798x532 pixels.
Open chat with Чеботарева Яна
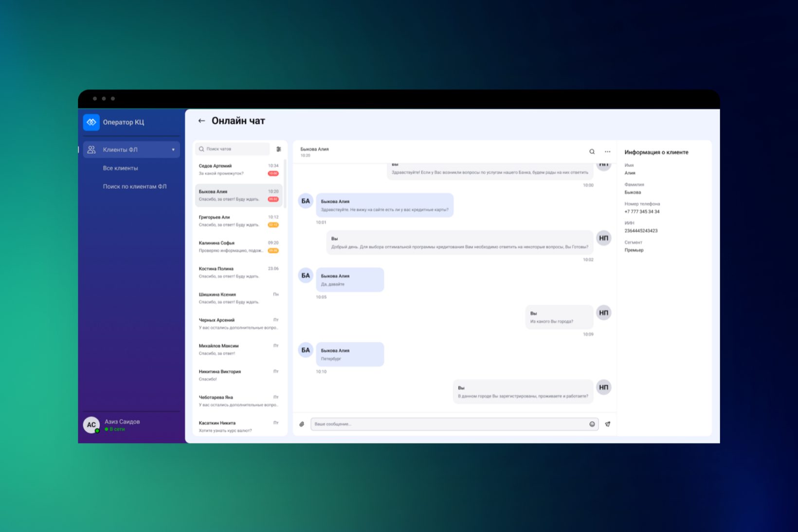point(238,401)
